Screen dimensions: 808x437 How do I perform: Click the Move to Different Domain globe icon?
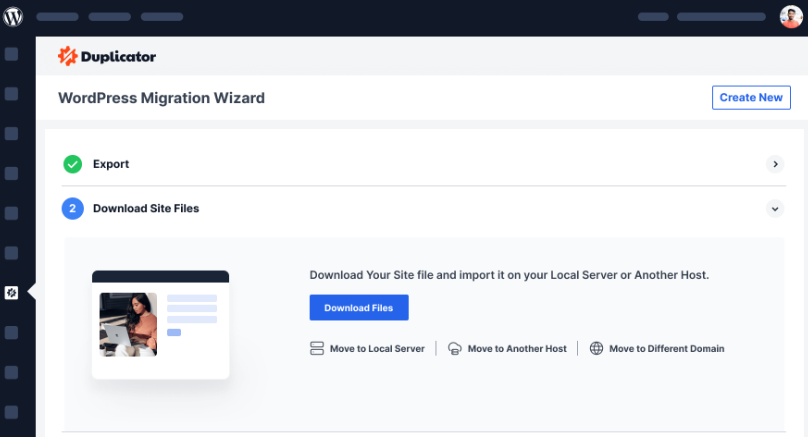[x=597, y=349]
